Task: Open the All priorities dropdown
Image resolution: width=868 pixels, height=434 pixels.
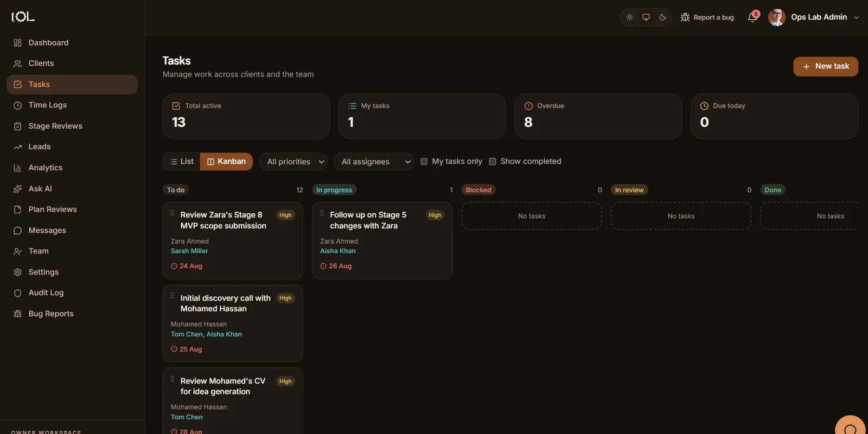Action: 293,162
